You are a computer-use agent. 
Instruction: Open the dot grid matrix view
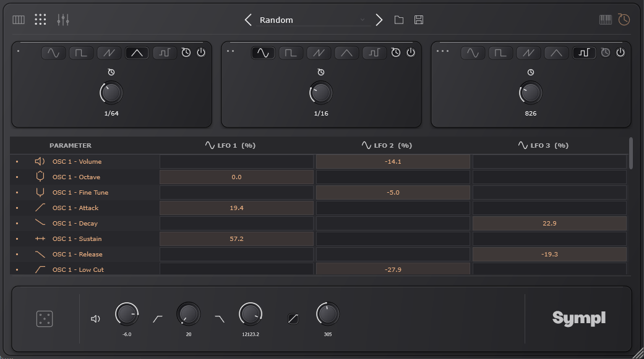tap(40, 19)
